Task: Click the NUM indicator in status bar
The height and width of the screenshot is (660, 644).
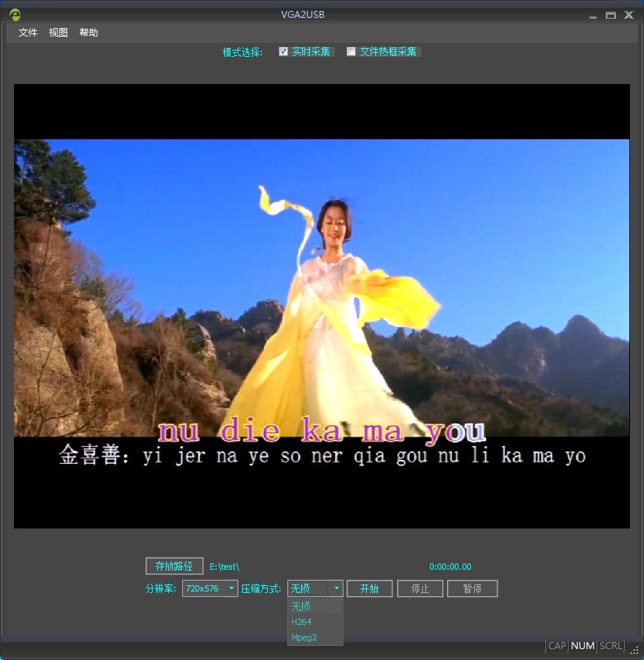Action: click(x=582, y=646)
